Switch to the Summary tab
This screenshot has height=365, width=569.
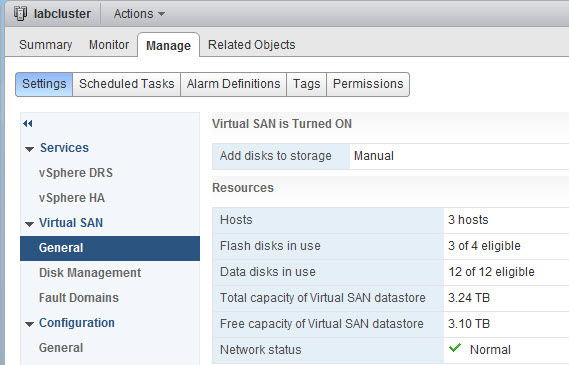tap(45, 45)
